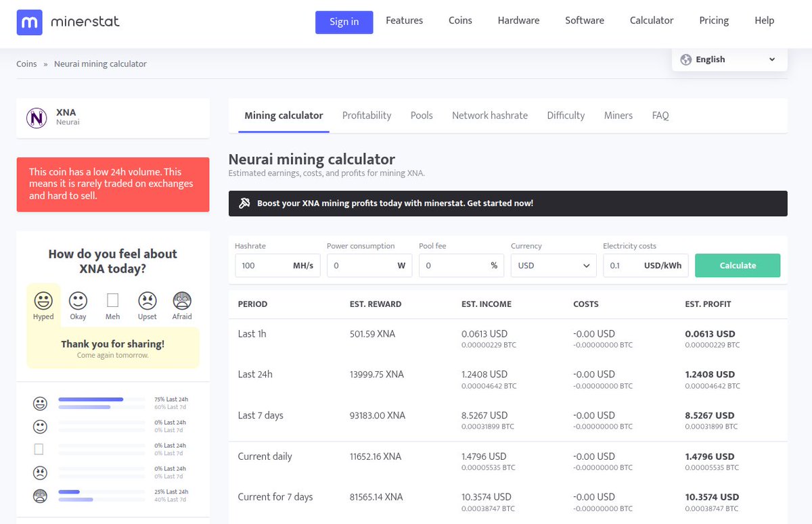
Task: Click the green Calculate button
Action: click(x=738, y=266)
